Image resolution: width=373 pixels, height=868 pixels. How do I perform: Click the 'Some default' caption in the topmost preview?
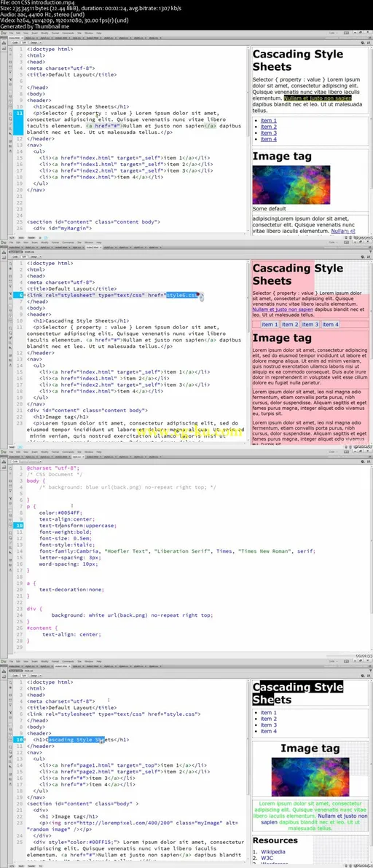[x=269, y=209]
